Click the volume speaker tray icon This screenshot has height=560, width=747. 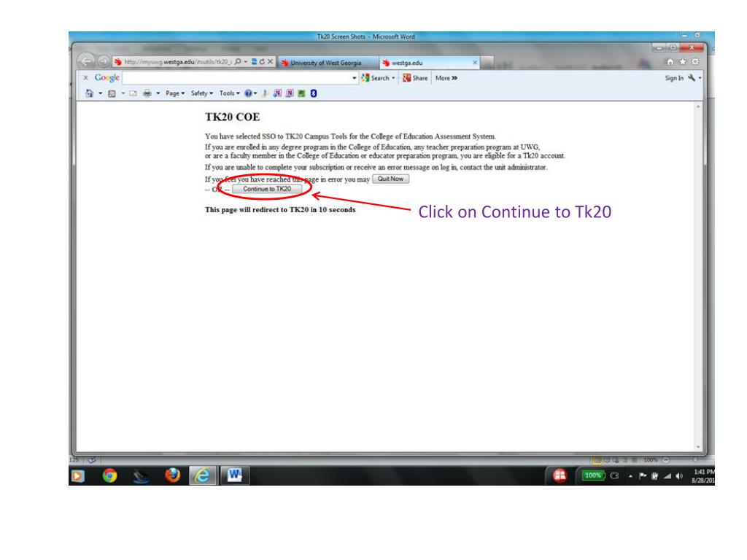pos(679,475)
